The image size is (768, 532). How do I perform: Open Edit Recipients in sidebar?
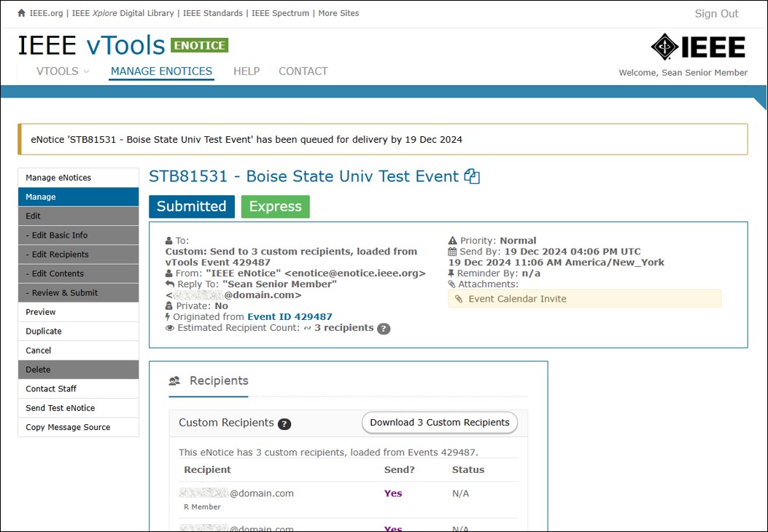click(x=78, y=254)
